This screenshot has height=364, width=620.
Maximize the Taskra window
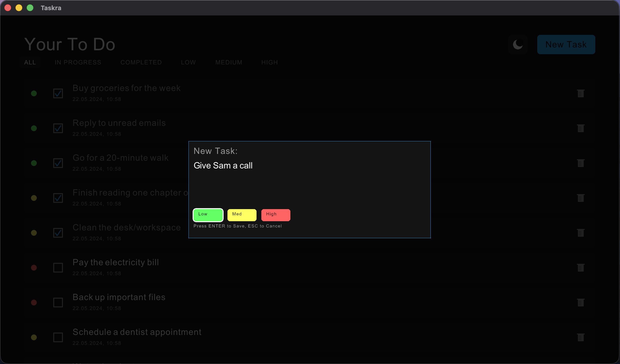click(30, 8)
